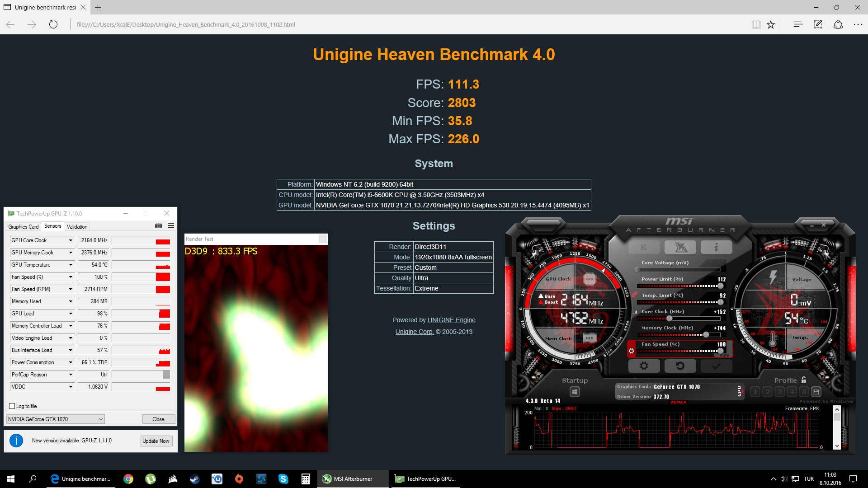Open Origin from the taskbar
This screenshot has width=868, height=488.
click(x=239, y=479)
